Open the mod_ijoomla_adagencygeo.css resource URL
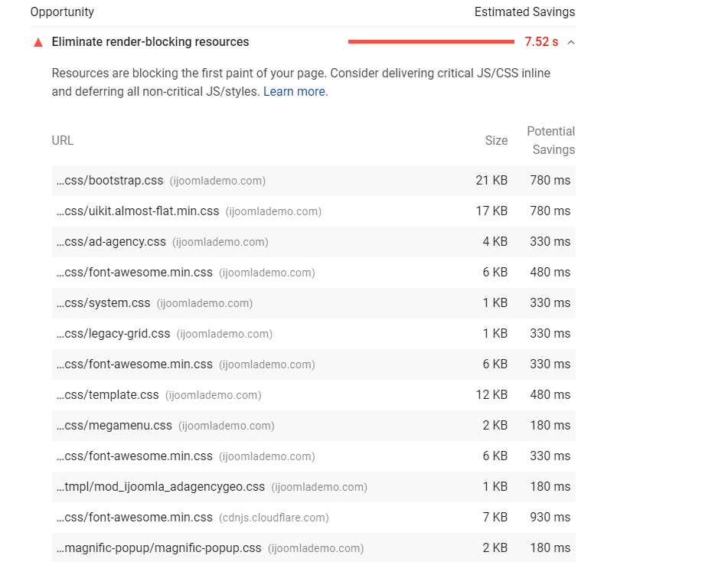728x562 pixels. 161,487
